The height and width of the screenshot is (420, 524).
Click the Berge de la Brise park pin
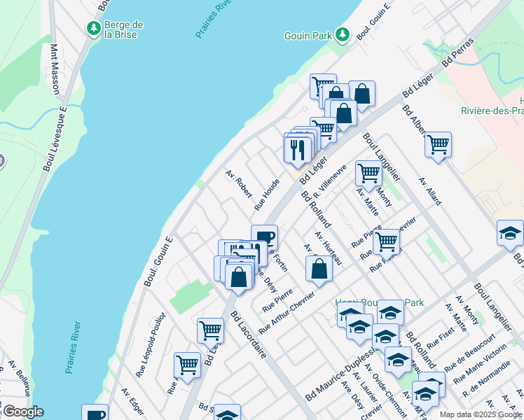tap(94, 29)
